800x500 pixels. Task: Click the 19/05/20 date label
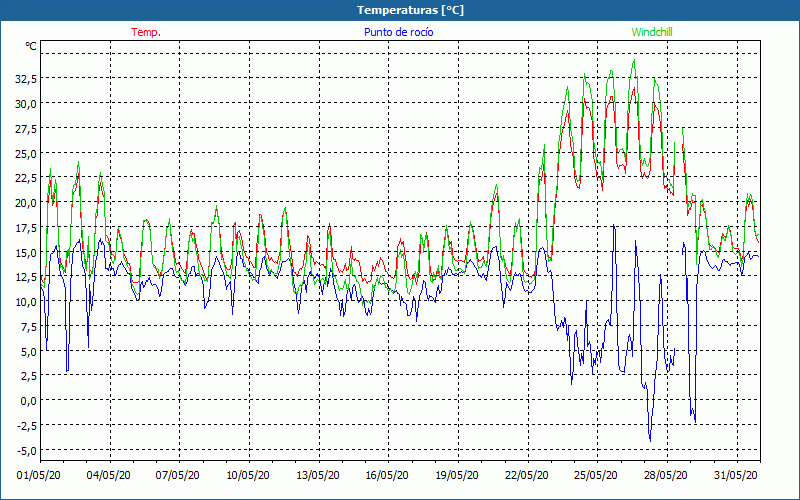tap(457, 475)
